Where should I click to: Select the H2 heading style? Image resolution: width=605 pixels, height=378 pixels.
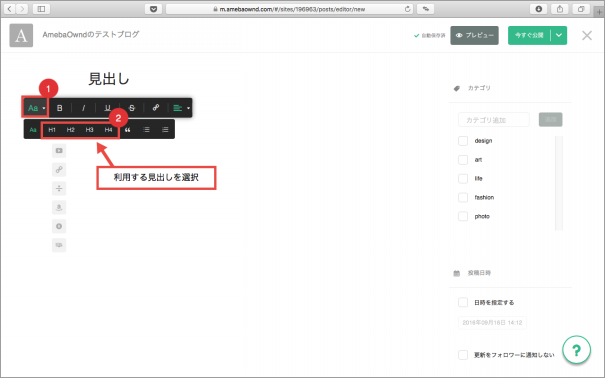tap(71, 130)
